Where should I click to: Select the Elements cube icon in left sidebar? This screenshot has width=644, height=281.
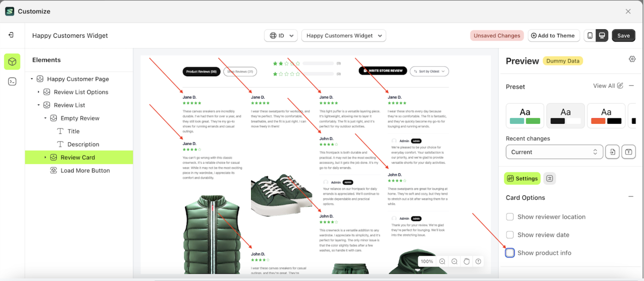[x=12, y=61]
